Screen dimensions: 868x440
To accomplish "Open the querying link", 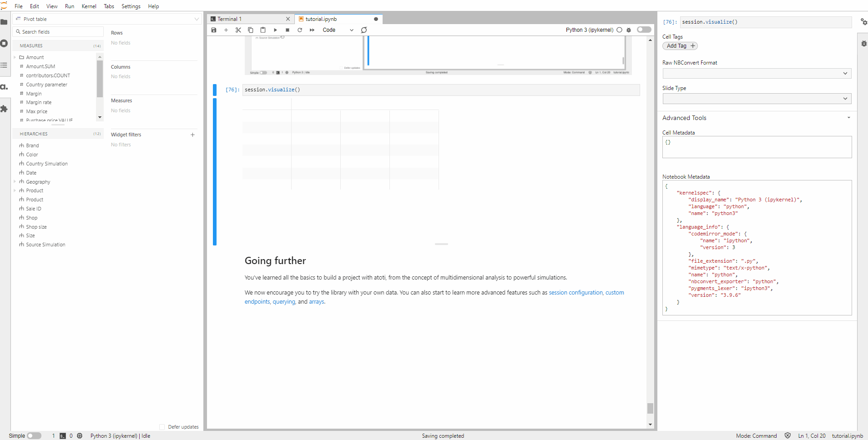I will click(x=284, y=302).
